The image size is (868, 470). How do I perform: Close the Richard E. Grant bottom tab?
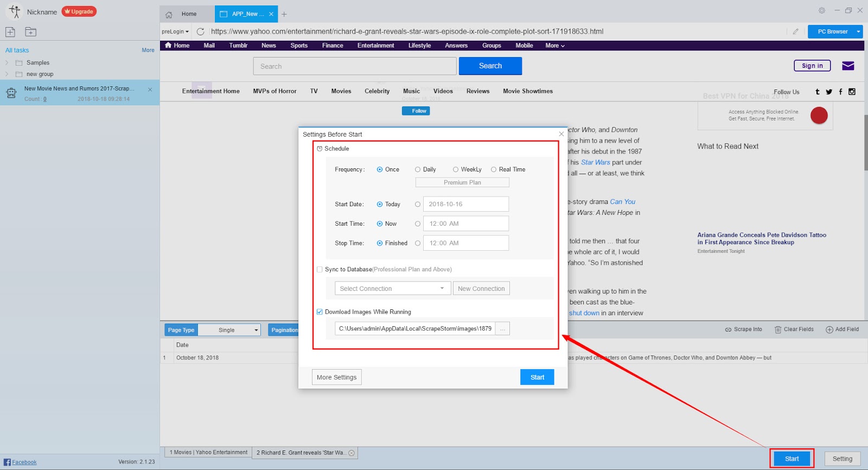[x=352, y=453]
